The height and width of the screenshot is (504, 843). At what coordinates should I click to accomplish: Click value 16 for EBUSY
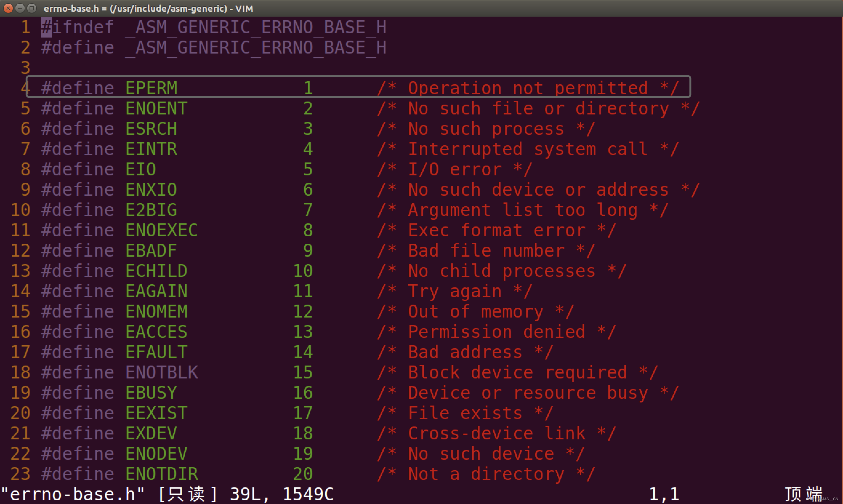click(x=303, y=393)
